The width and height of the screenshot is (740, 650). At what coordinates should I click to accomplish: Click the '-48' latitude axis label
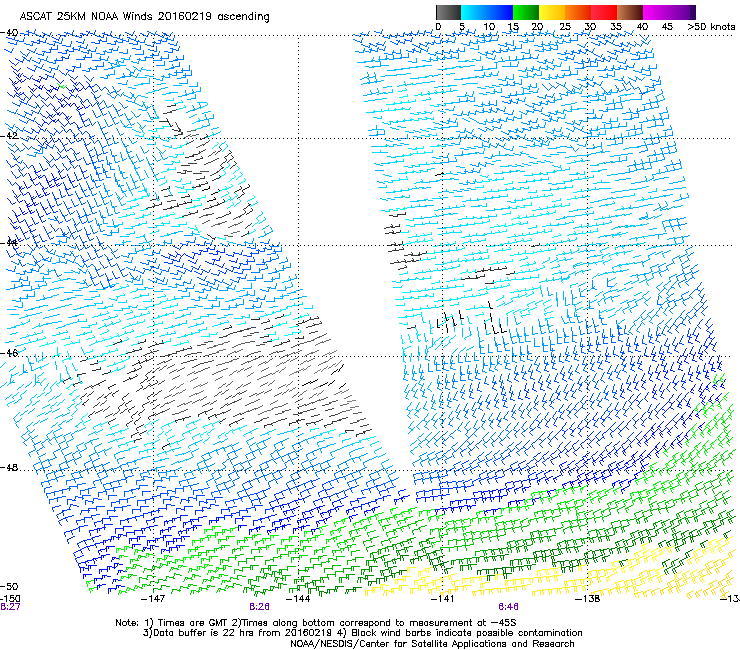[x=9, y=467]
